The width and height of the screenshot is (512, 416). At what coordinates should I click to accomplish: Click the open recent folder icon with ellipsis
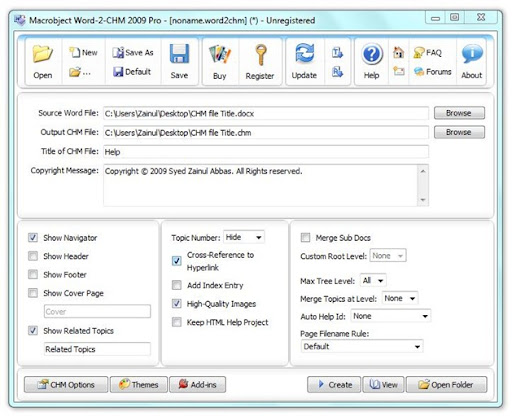80,72
